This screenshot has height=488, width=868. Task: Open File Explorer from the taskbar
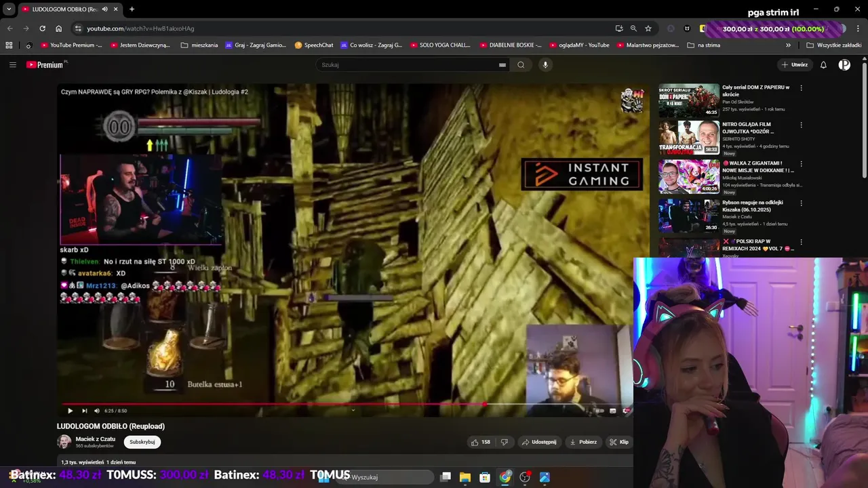(465, 477)
